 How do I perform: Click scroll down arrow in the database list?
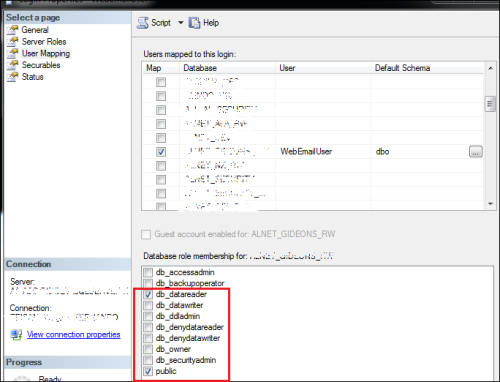click(x=490, y=204)
